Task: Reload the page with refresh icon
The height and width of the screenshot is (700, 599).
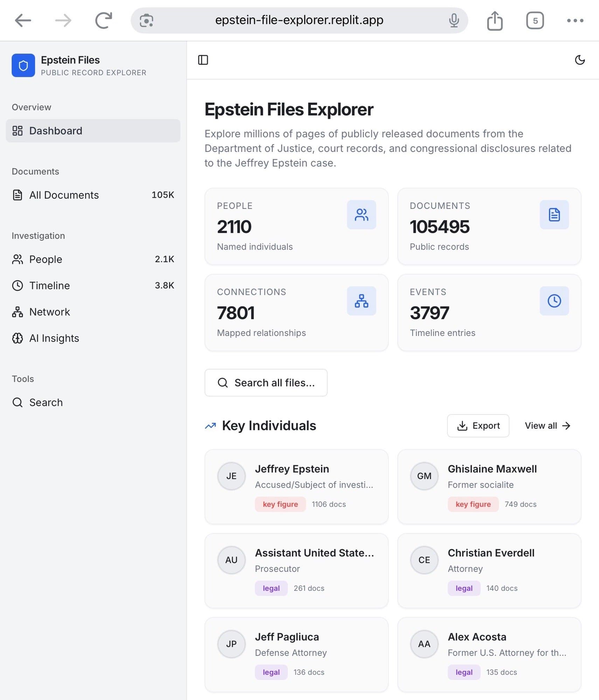Action: click(104, 21)
